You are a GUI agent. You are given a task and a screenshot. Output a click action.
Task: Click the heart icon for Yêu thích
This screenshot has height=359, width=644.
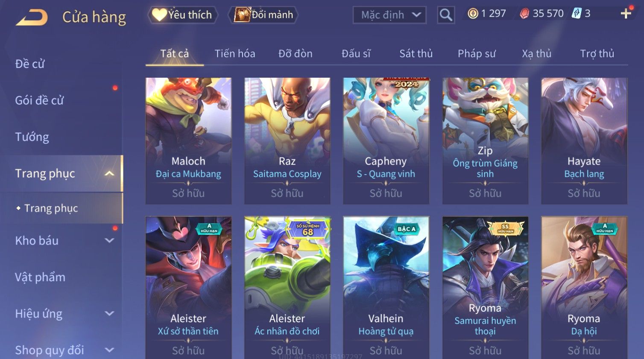[x=159, y=15]
